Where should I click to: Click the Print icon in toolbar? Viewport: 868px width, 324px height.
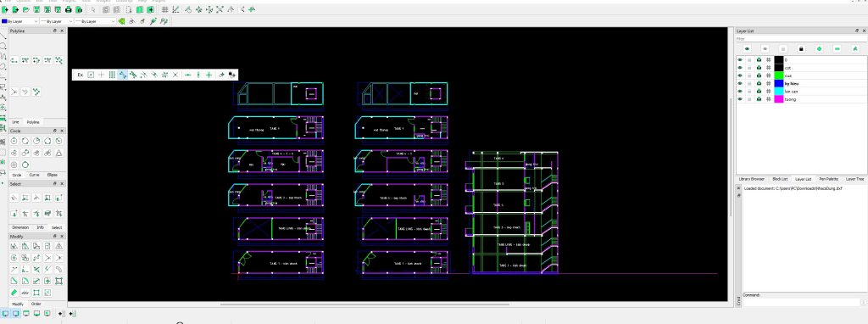68,9
